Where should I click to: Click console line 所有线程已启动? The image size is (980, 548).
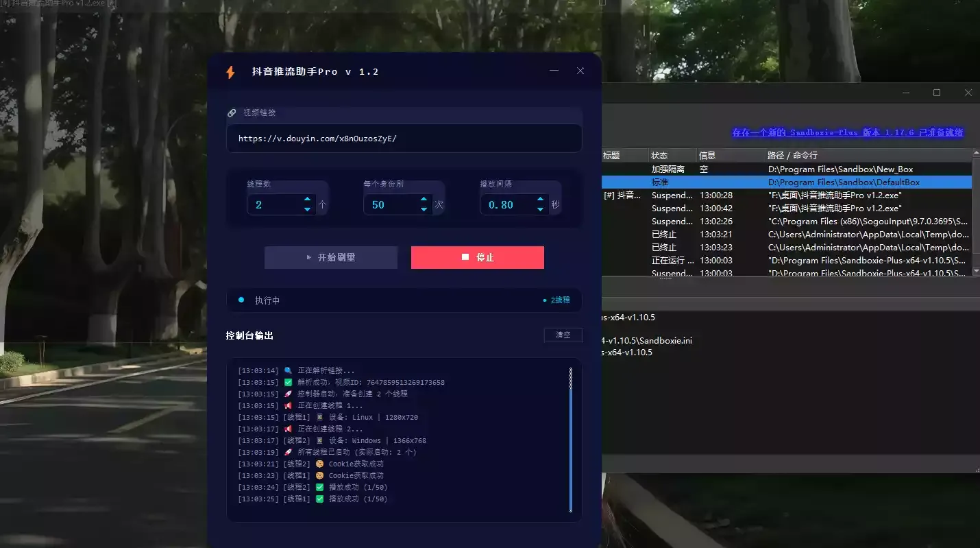point(327,452)
